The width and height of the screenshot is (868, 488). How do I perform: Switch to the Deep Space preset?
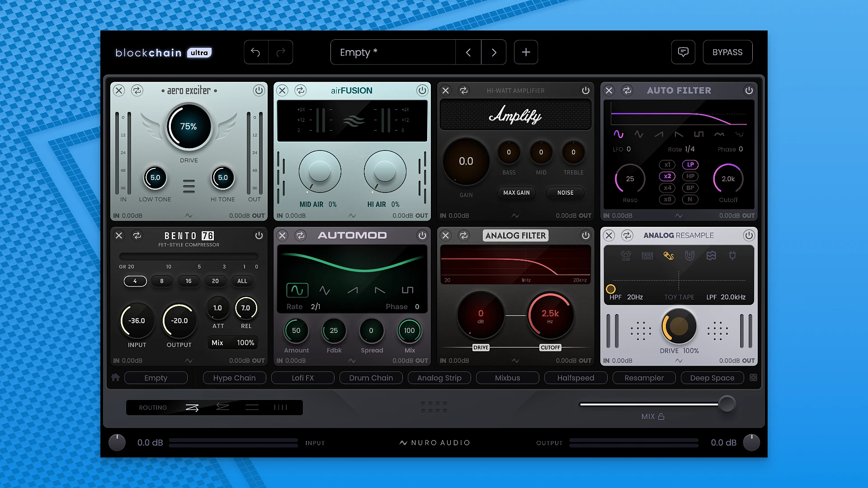coord(712,378)
